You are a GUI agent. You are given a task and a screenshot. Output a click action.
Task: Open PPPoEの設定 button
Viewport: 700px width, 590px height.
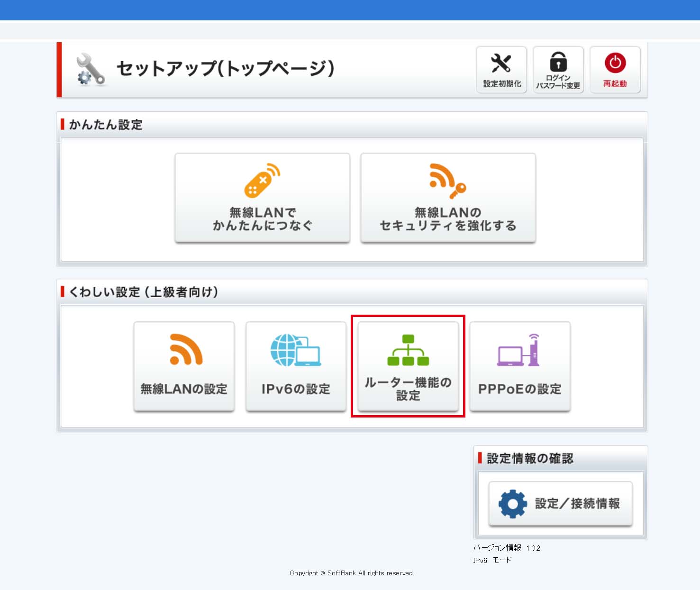coord(520,367)
